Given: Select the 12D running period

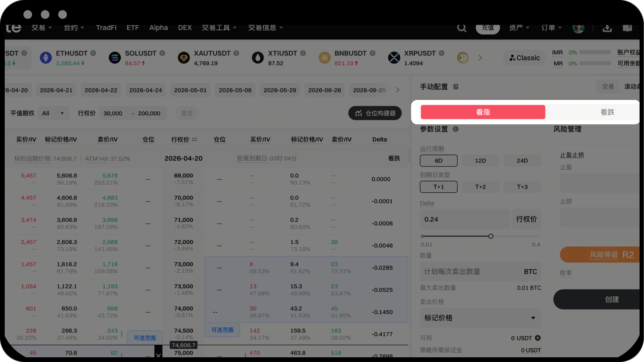Looking at the screenshot, I should pos(480,161).
